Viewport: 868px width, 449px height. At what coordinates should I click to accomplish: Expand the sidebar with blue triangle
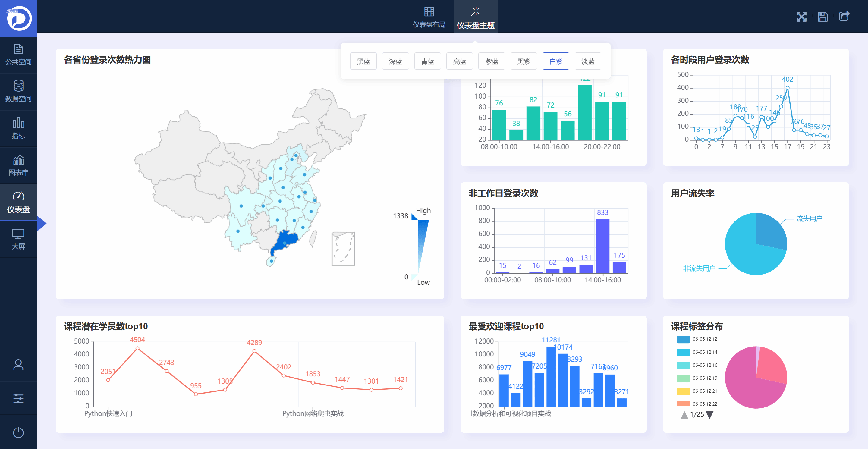[x=41, y=224]
